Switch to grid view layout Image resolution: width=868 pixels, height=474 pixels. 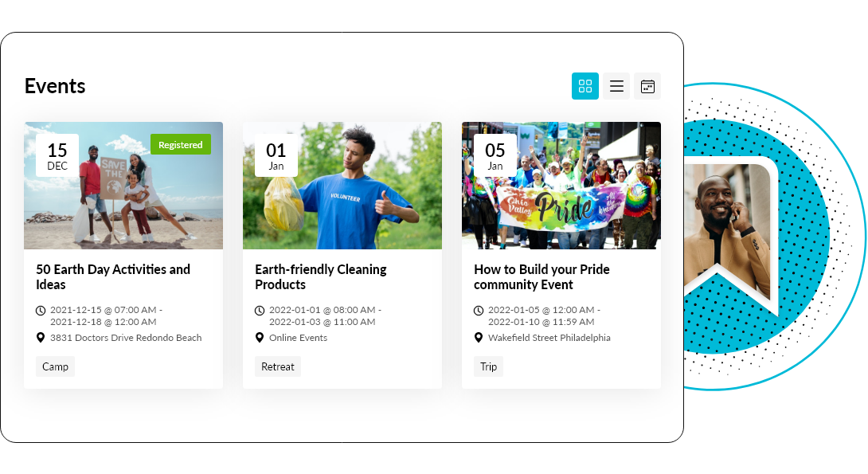click(x=585, y=86)
